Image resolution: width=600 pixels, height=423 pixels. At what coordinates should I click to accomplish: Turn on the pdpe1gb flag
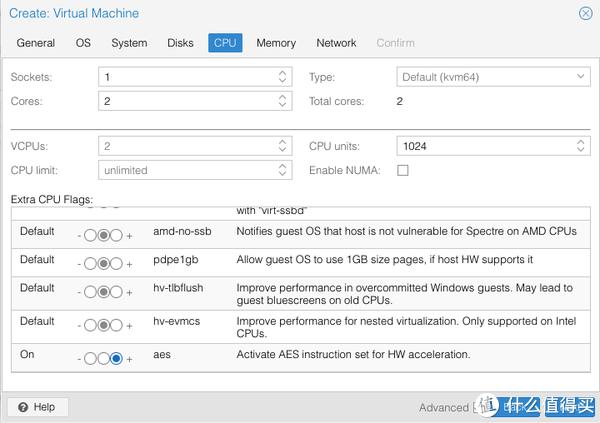116,264
